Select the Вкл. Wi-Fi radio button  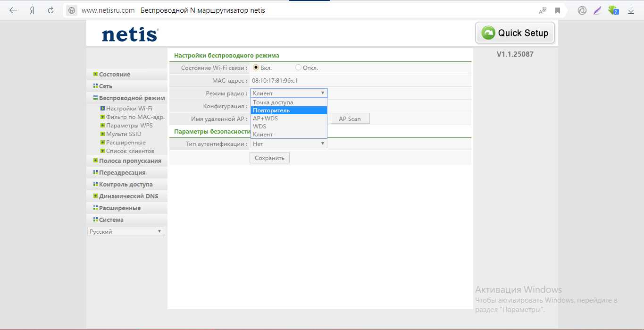tap(256, 68)
